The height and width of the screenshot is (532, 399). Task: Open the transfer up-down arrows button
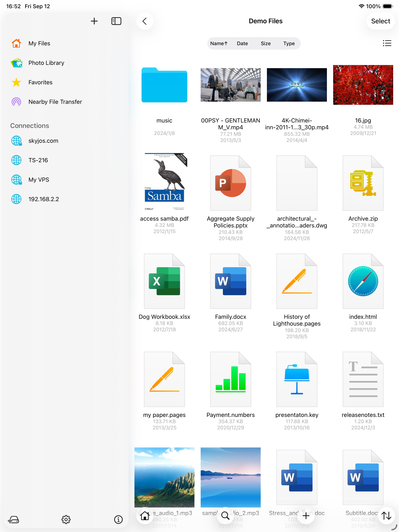point(386,516)
